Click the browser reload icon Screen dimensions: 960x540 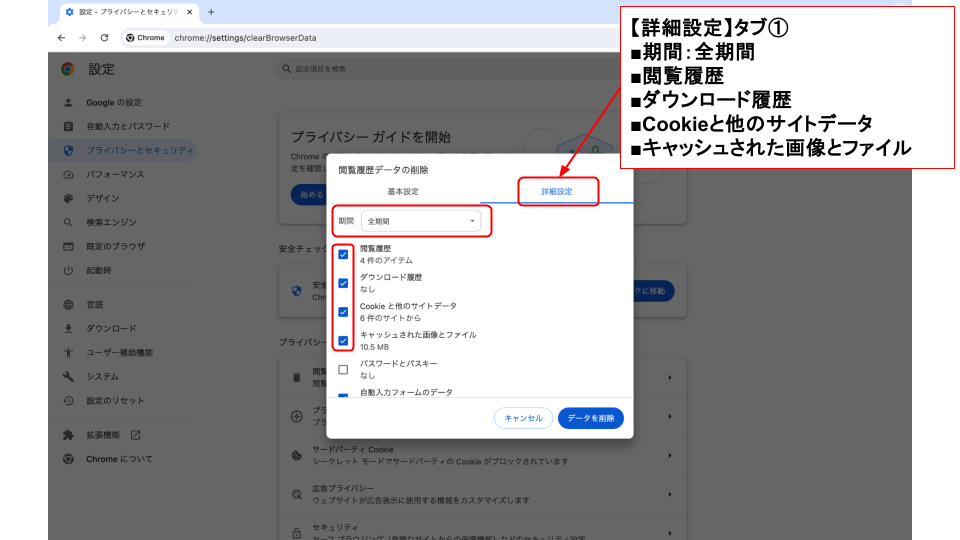[104, 38]
